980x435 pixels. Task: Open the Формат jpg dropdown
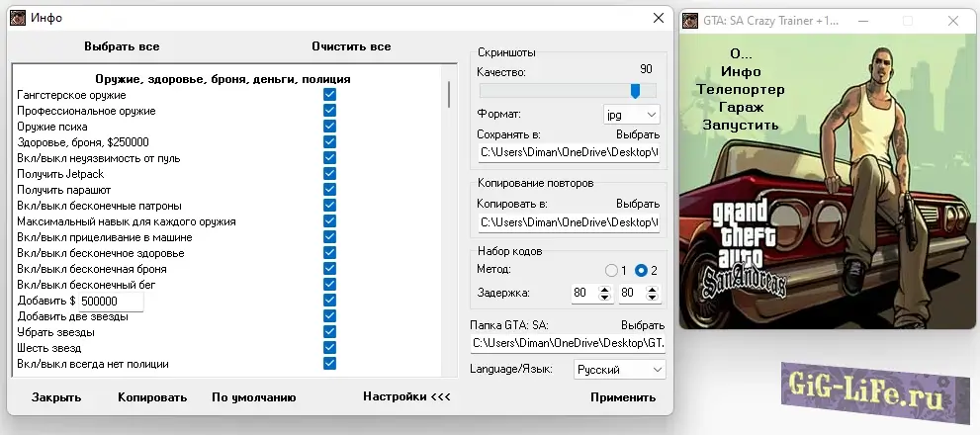click(x=631, y=115)
